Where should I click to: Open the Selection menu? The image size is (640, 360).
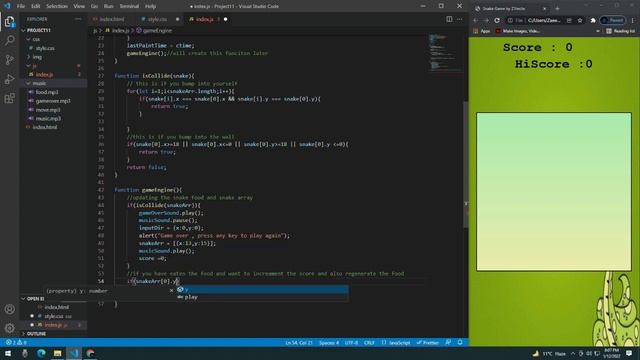[57, 6]
